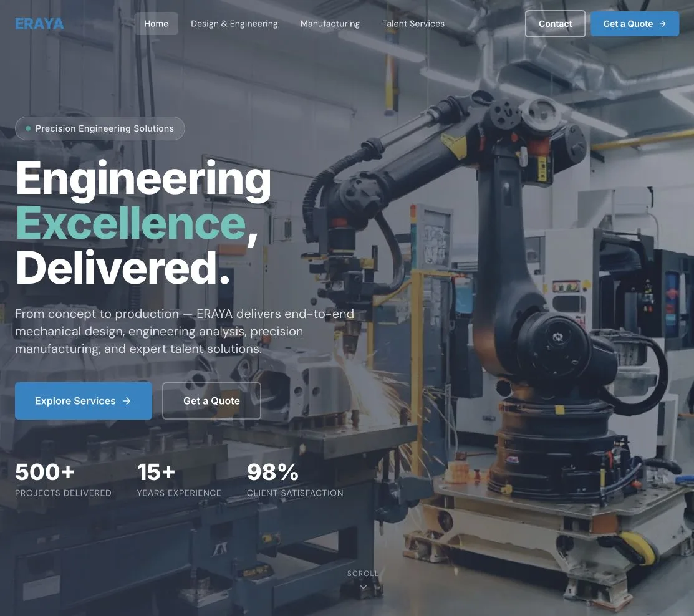Click the teal Excellence heading word
This screenshot has width=694, height=616.
(131, 223)
